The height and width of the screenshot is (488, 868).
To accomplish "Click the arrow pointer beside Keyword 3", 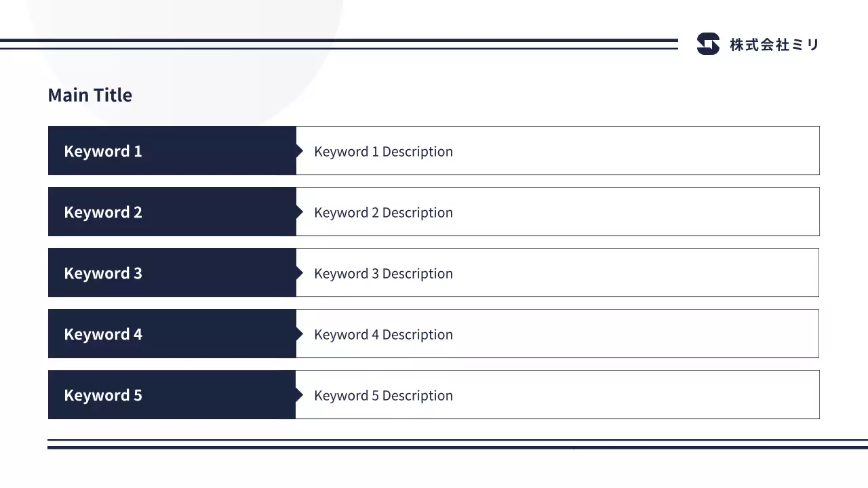I will 299,272.
